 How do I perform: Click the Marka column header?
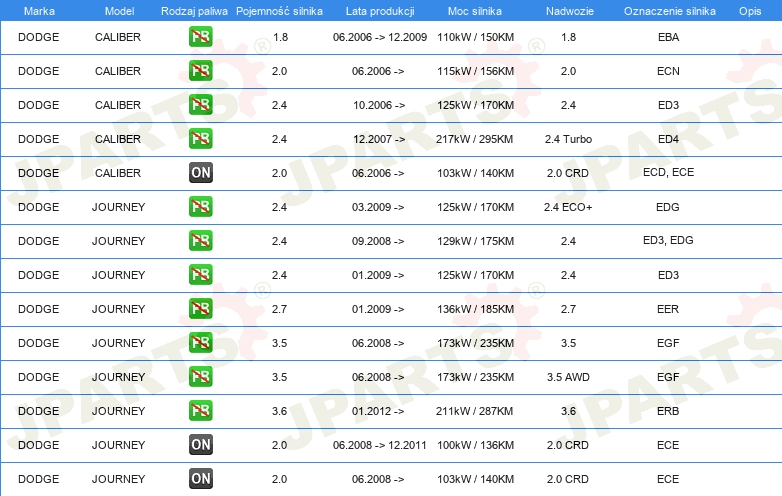[x=39, y=11]
